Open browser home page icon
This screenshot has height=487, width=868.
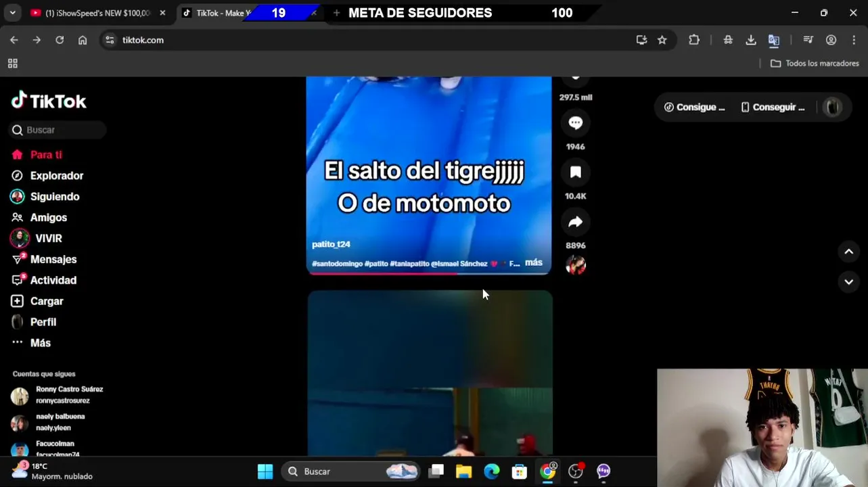click(x=83, y=40)
